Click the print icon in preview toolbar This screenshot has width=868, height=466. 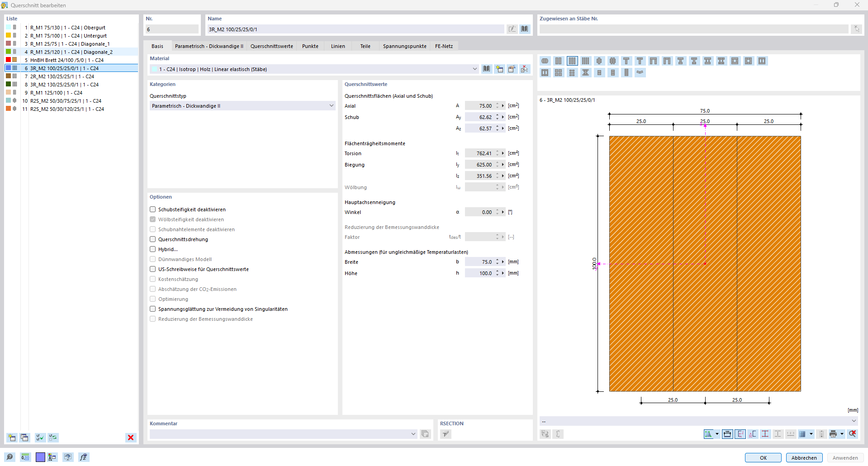point(833,434)
